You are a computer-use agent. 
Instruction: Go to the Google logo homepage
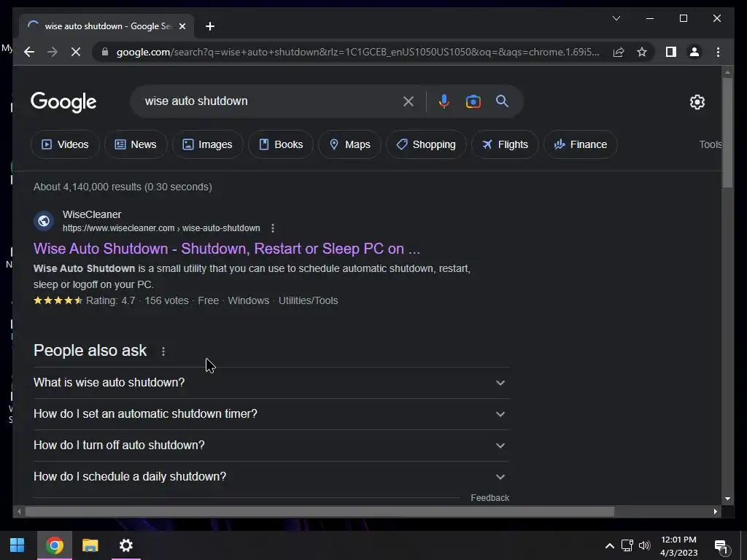pyautogui.click(x=63, y=102)
